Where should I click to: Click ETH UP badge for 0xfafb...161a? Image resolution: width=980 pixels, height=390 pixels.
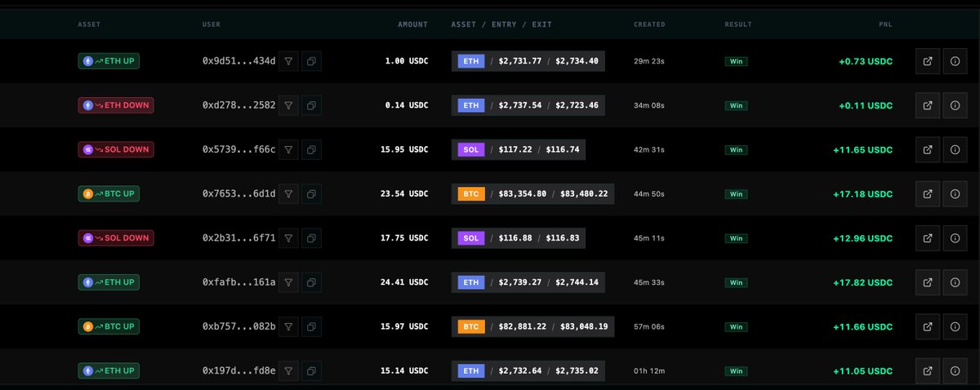(x=109, y=282)
